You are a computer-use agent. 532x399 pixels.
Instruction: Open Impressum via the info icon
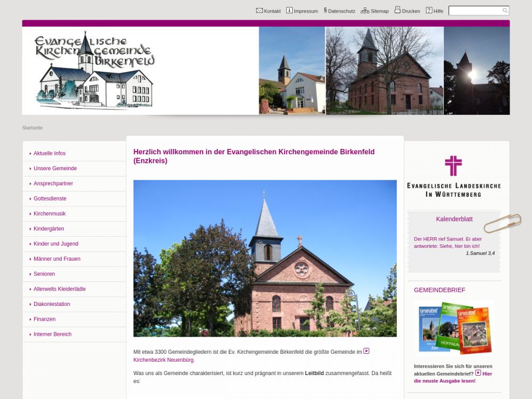pos(289,10)
